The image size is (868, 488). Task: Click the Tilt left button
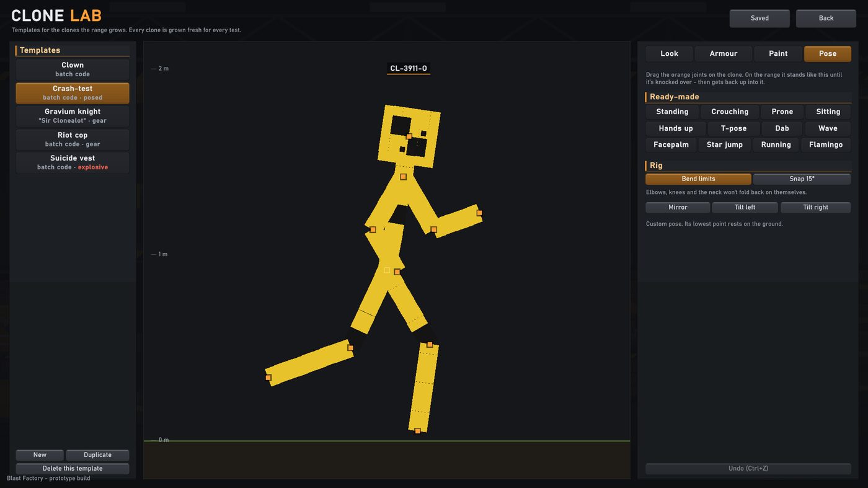745,208
